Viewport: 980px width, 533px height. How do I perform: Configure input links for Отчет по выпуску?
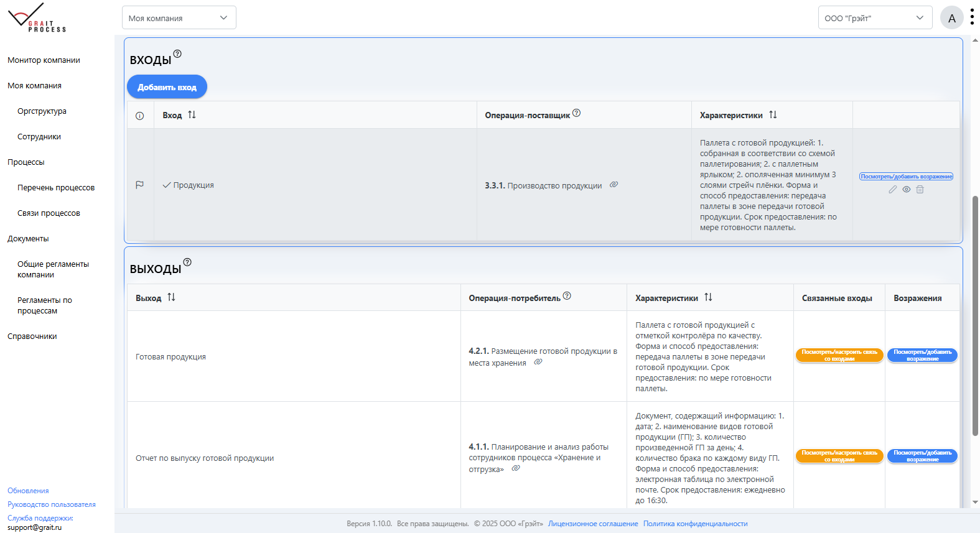tap(839, 456)
